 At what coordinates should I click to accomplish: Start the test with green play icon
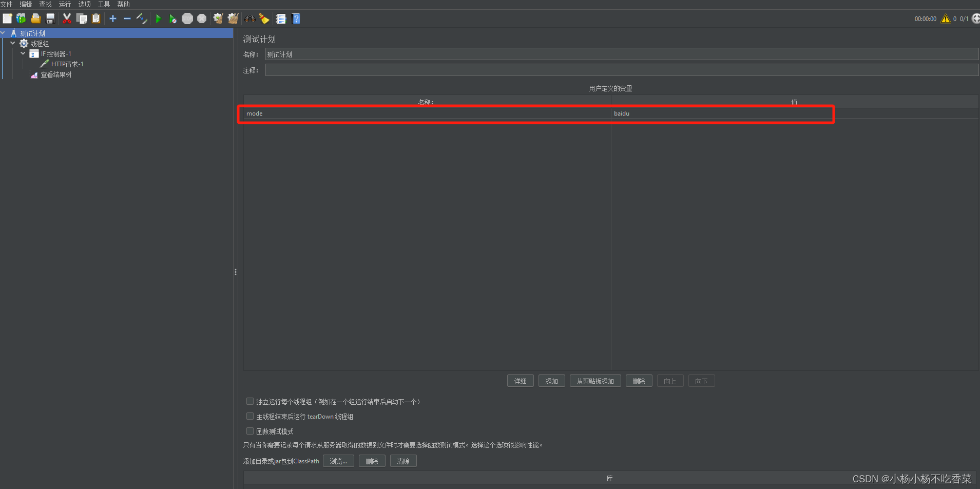[x=158, y=18]
